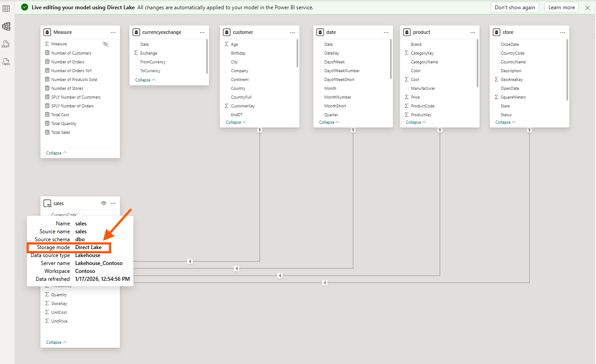Open the more options menu of store table
The width and height of the screenshot is (596, 364).
[563, 33]
